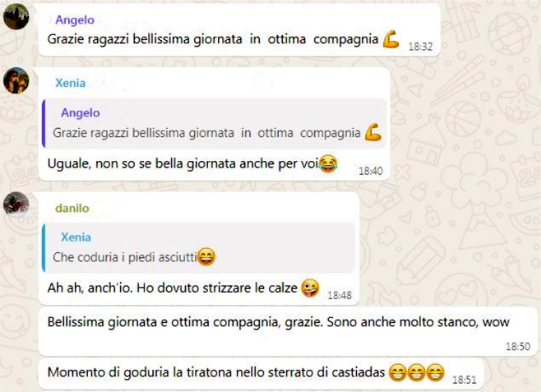Screen dimensions: 541x392
Task: Click the 18:32 timestamp on Angelo's message
Action: (420, 47)
